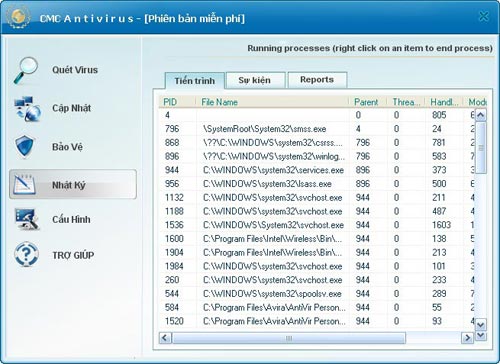Image resolution: width=500 pixels, height=364 pixels.
Task: Select svchost.exe with PID 1132
Action: click(x=317, y=197)
